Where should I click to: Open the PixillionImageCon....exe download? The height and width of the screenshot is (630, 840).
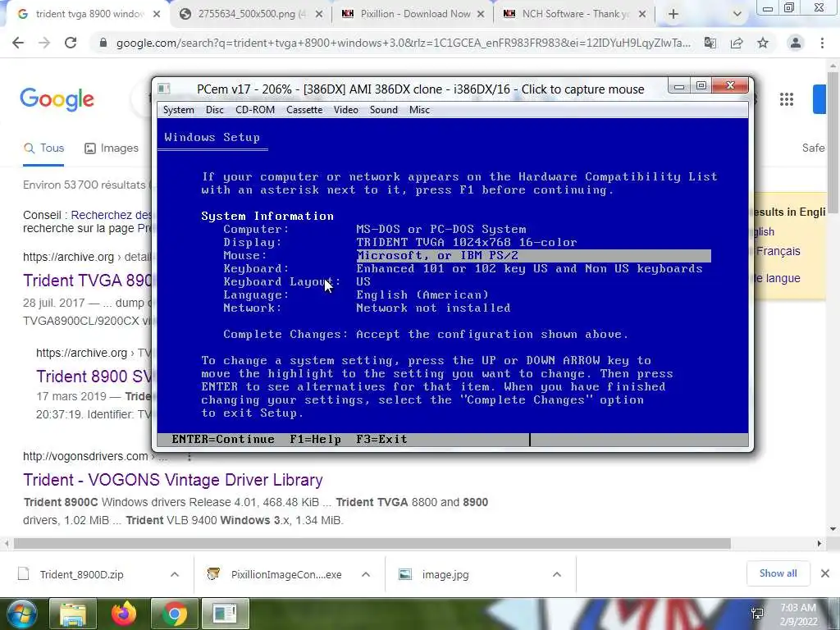286,574
